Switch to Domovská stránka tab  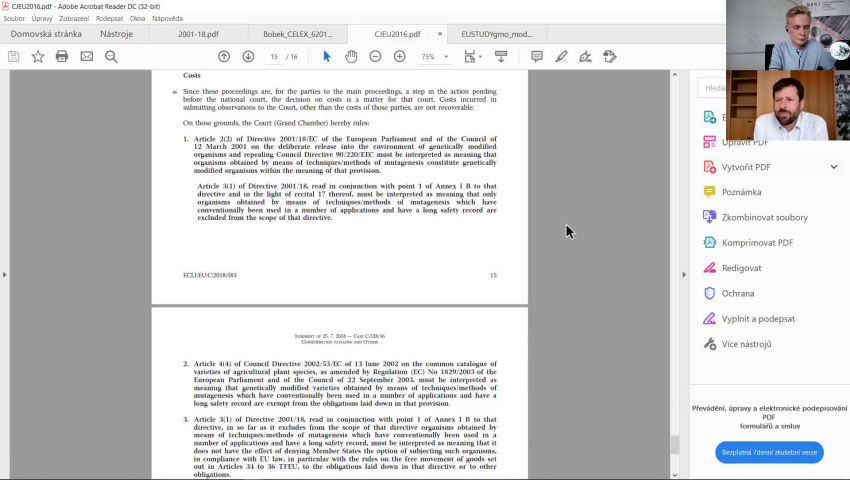[46, 34]
